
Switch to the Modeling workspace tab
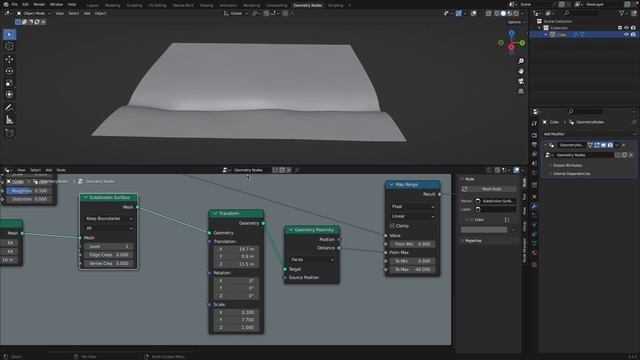click(x=112, y=5)
